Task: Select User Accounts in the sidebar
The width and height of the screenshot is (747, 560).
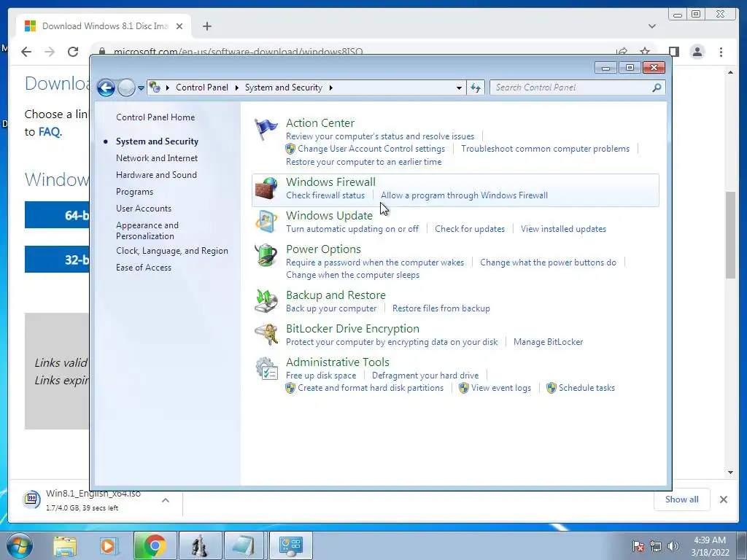Action: point(144,208)
